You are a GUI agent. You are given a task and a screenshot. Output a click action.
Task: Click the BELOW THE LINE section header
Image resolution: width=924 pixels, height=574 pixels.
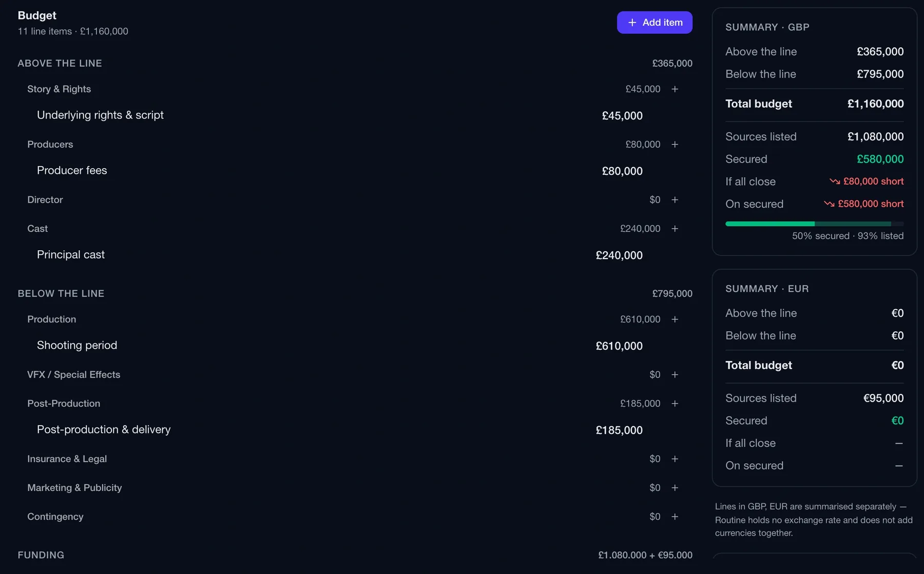click(x=61, y=293)
